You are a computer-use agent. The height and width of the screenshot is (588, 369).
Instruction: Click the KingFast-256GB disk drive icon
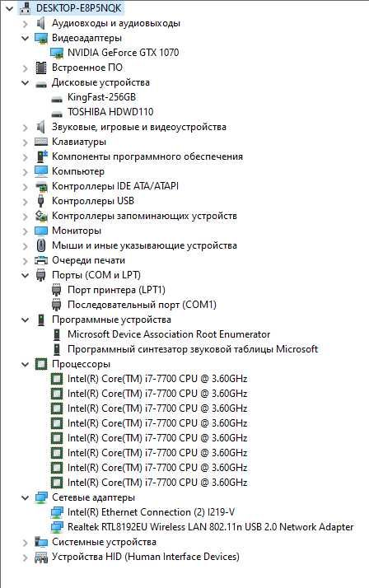point(57,97)
